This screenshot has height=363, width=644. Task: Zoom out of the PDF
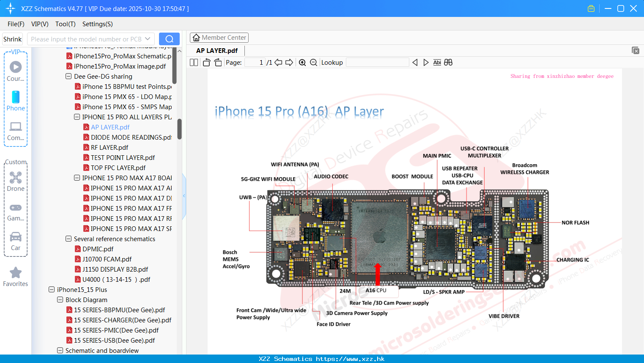tap(313, 63)
